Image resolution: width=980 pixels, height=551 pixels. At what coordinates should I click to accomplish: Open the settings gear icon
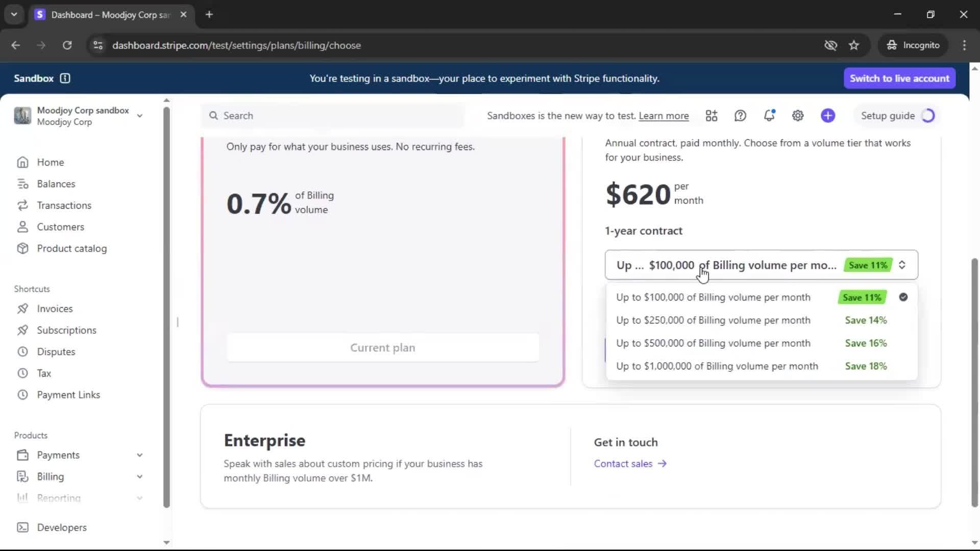click(x=798, y=116)
